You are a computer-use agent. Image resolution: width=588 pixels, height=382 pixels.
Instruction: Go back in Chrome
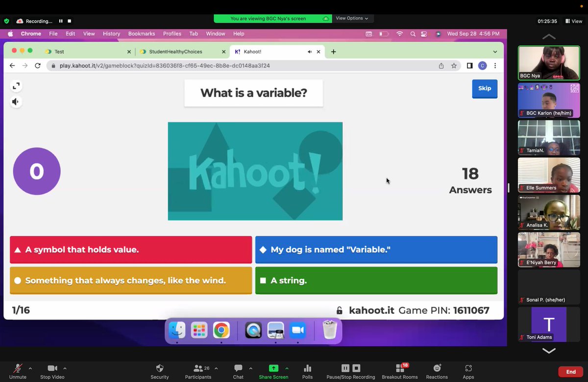pyautogui.click(x=12, y=66)
